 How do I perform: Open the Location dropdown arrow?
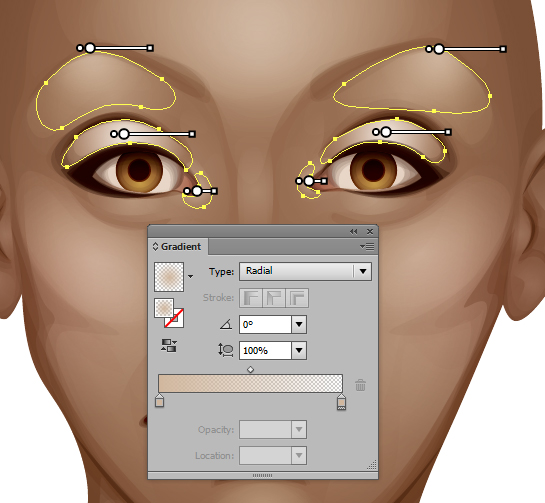point(299,455)
